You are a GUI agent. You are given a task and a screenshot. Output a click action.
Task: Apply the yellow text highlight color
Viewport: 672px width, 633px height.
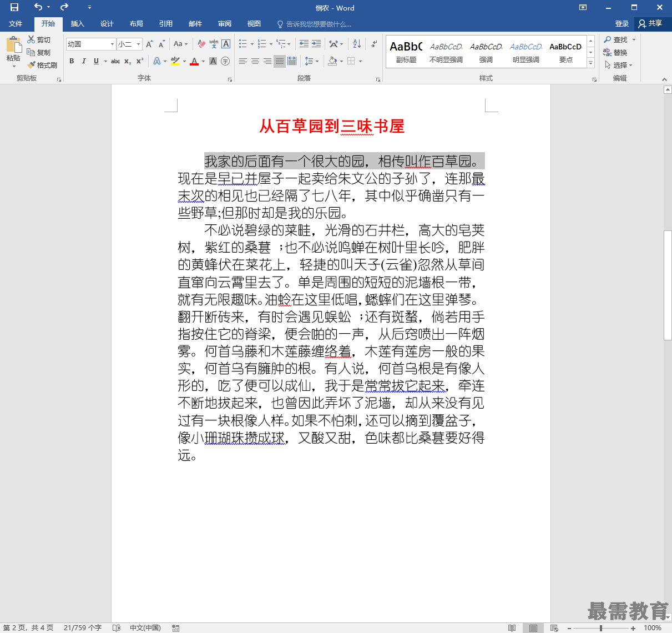point(175,61)
